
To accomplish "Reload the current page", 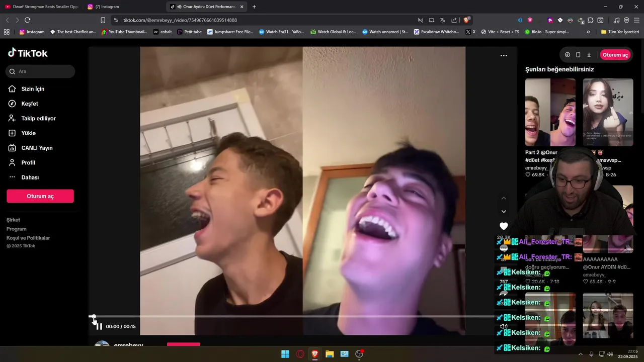I will click(27, 20).
